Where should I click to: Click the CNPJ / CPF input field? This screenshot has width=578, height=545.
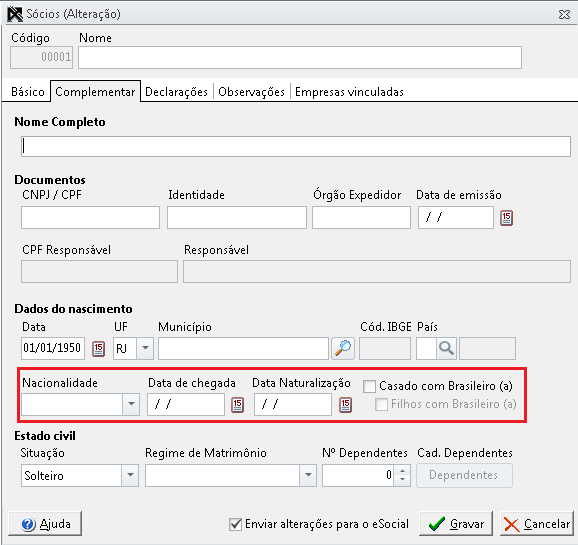click(x=90, y=218)
